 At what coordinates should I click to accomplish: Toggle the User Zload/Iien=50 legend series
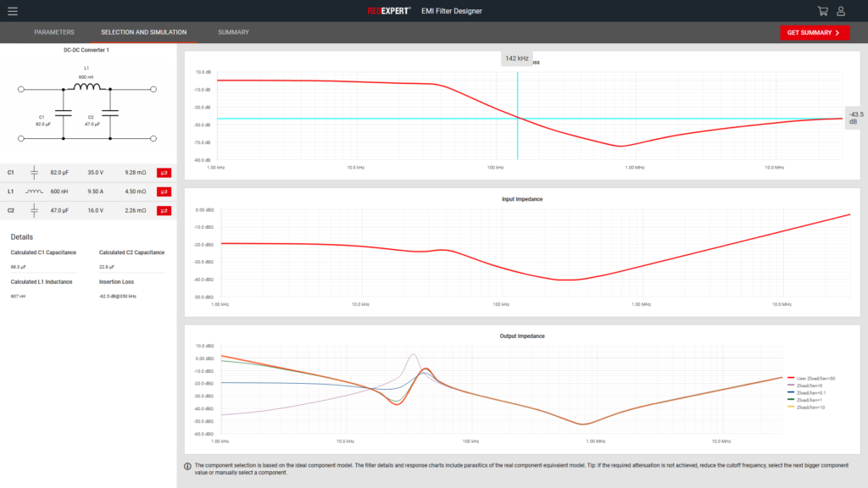coord(814,378)
